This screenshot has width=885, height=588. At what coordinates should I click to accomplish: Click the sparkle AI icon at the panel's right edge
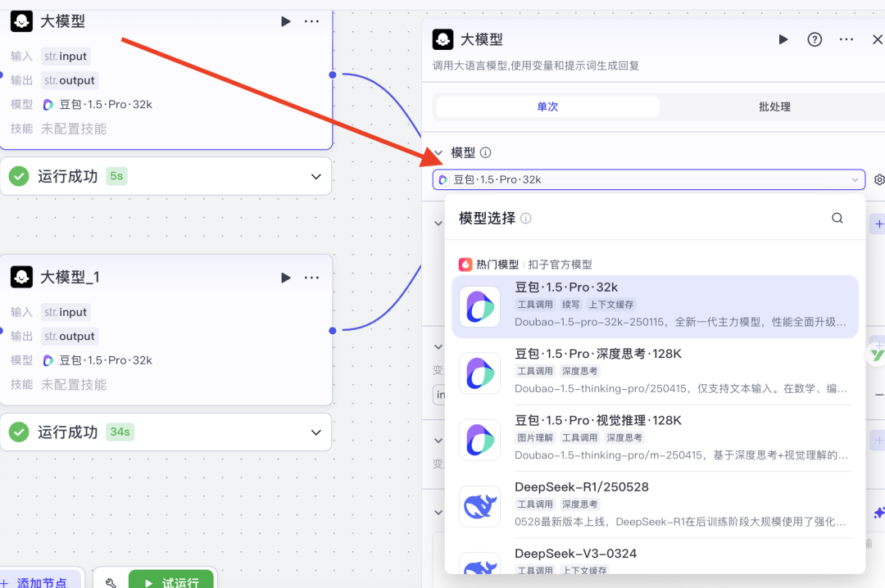[878, 513]
